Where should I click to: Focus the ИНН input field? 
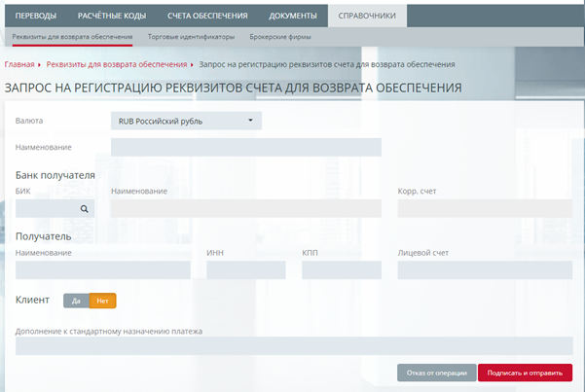(246, 270)
